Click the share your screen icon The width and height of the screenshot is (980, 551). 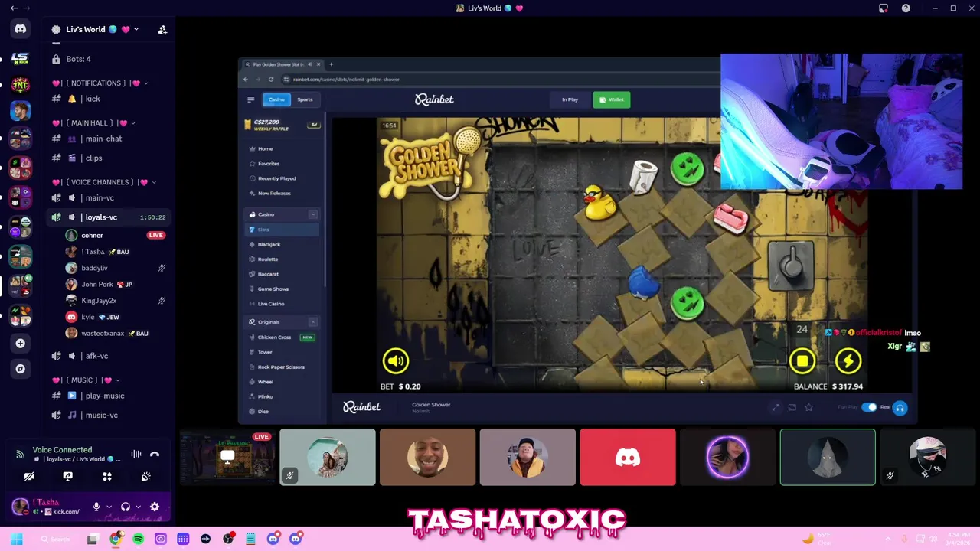67,476
